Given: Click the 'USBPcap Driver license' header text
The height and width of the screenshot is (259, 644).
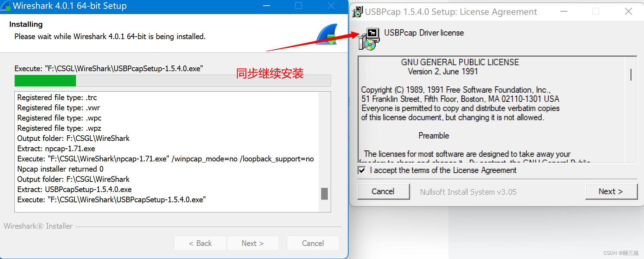Looking at the screenshot, I should coord(424,33).
